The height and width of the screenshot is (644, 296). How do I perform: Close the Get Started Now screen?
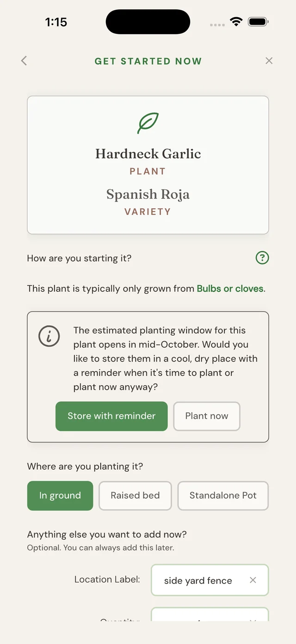[269, 61]
